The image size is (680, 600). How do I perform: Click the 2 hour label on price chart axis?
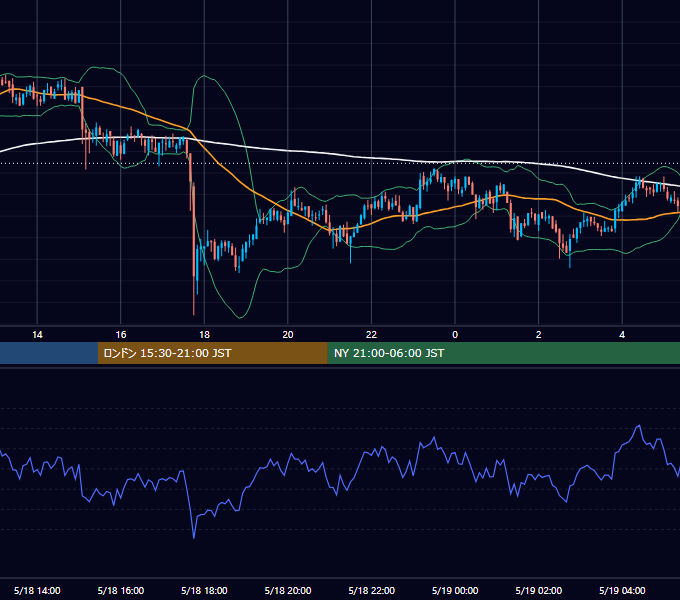coord(539,335)
